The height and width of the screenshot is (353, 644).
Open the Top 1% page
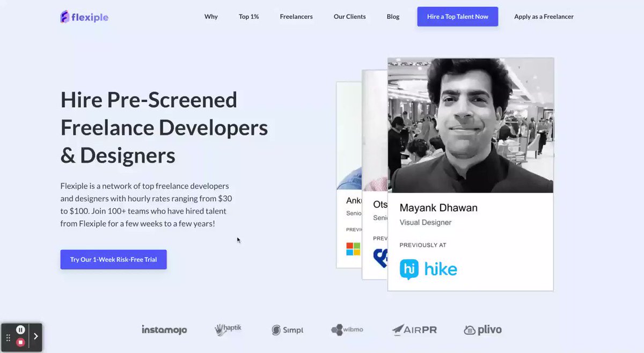click(248, 17)
